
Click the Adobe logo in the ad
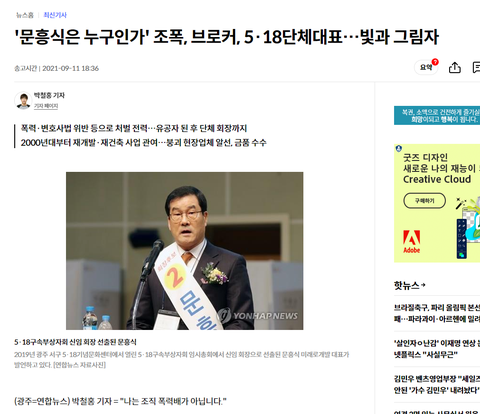[x=412, y=242]
